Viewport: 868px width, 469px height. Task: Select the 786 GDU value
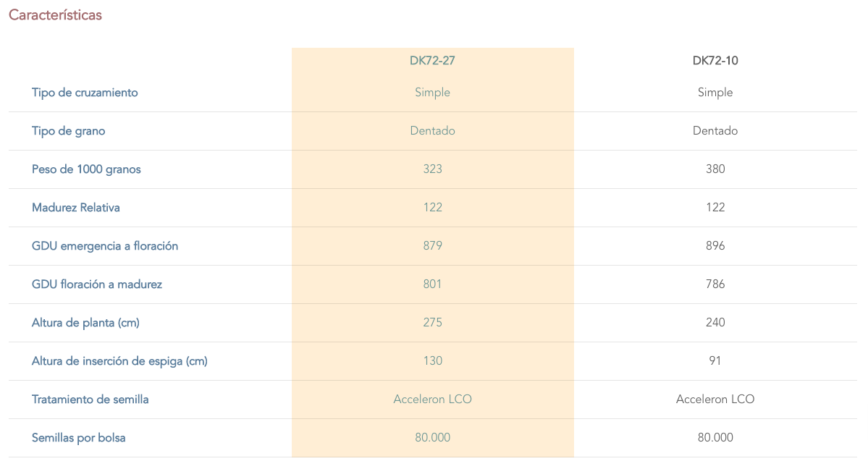pyautogui.click(x=715, y=284)
